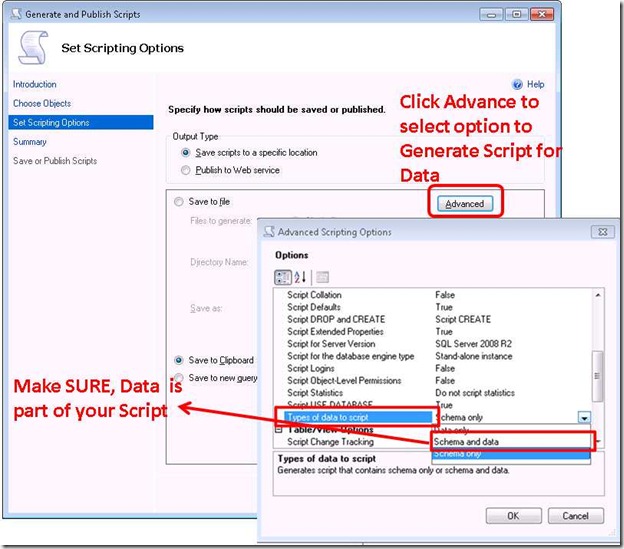This screenshot has height=549, width=624.
Task: Go to the Choose Objects wizard step
Action: click(x=42, y=103)
